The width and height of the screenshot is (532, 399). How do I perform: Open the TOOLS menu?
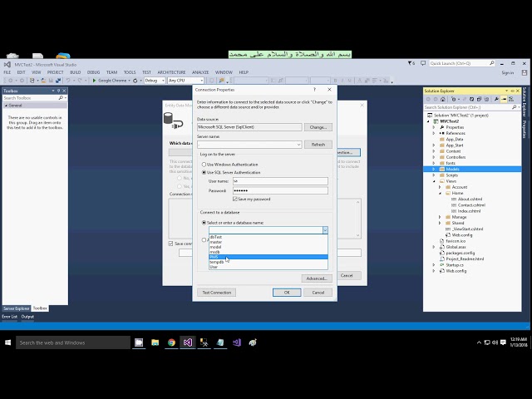[130, 72]
